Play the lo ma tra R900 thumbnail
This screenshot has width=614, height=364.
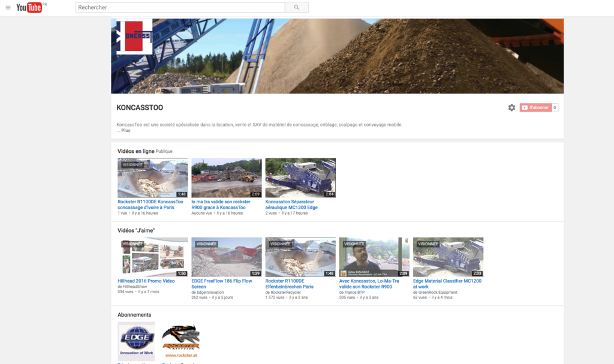click(x=226, y=178)
